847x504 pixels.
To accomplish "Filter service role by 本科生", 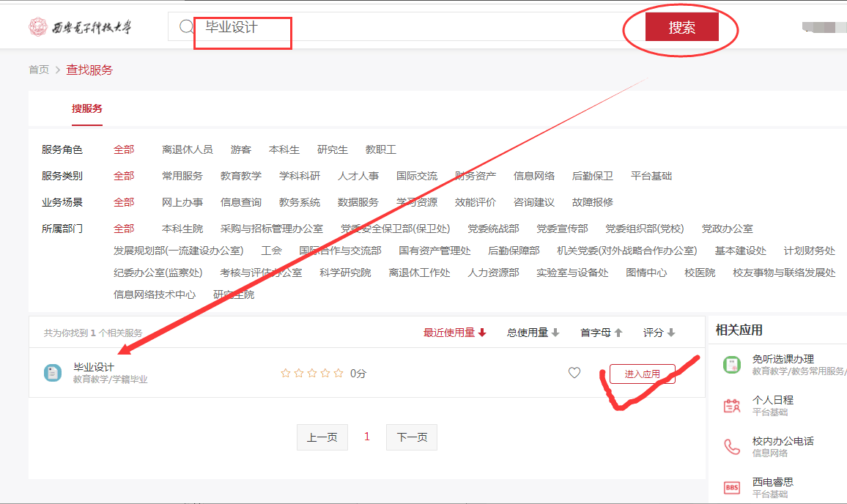I will 284,149.
